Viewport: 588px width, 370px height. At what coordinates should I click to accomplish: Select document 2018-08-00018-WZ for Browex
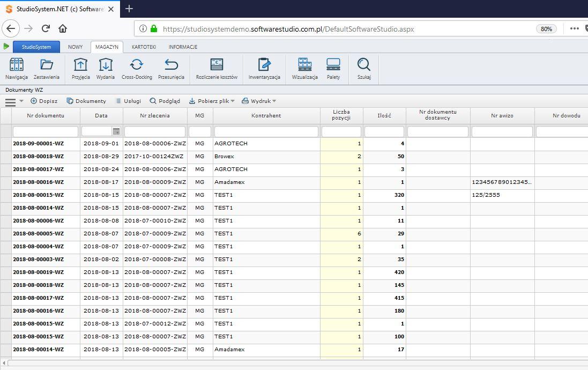point(38,156)
